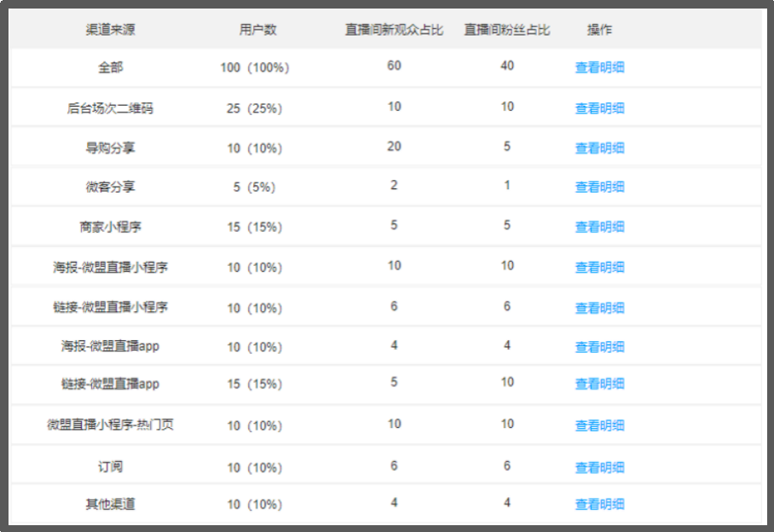
Task: Select the 全部 channel name cell
Action: 110,67
